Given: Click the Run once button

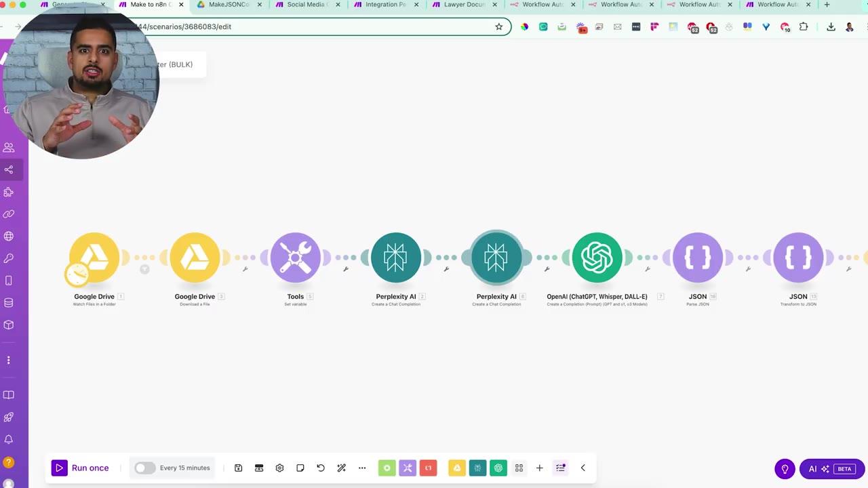Looking at the screenshot, I should pos(80,468).
